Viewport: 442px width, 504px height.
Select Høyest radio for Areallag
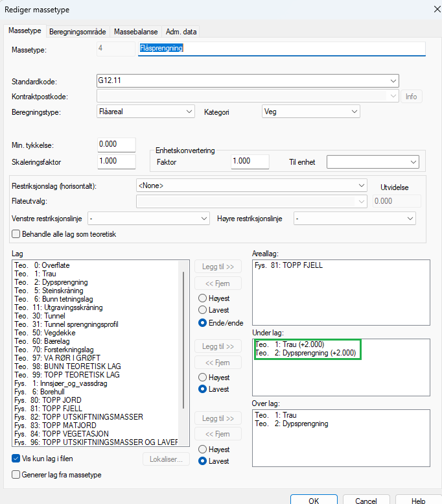click(202, 298)
